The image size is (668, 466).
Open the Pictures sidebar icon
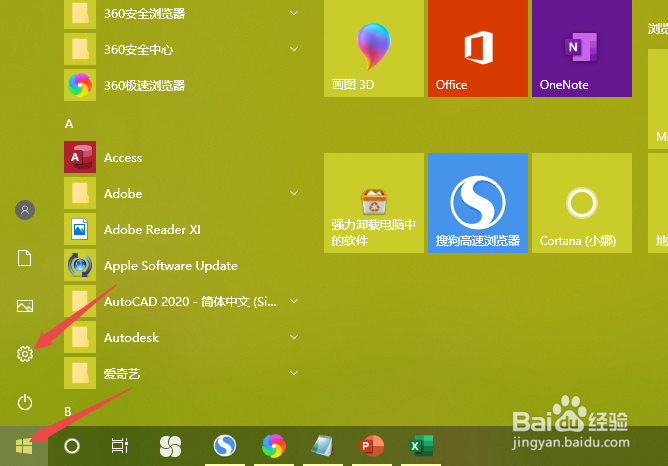click(x=25, y=306)
